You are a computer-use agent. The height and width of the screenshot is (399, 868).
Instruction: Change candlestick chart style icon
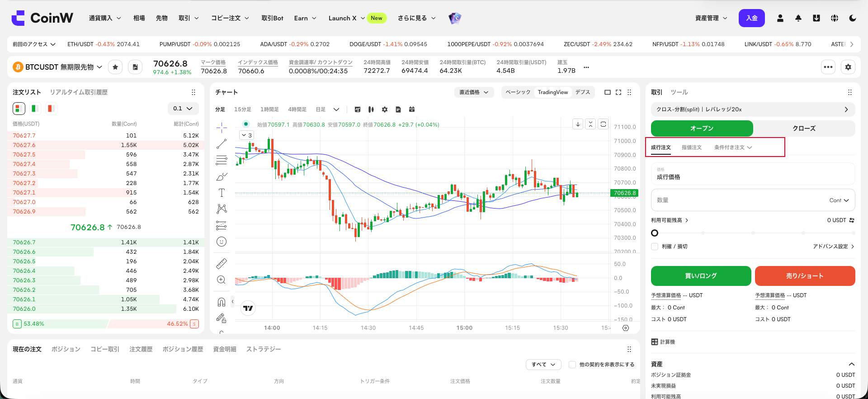click(x=371, y=109)
